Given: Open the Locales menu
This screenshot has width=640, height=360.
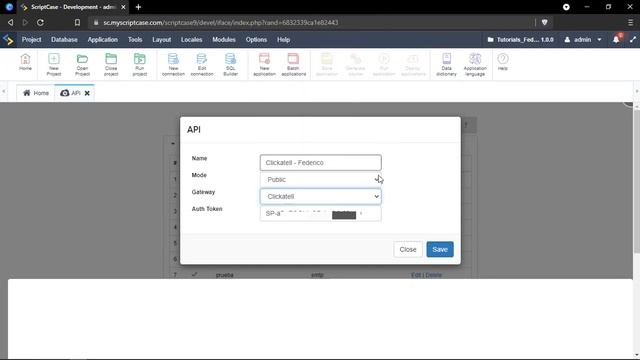Looking at the screenshot, I should (x=191, y=40).
